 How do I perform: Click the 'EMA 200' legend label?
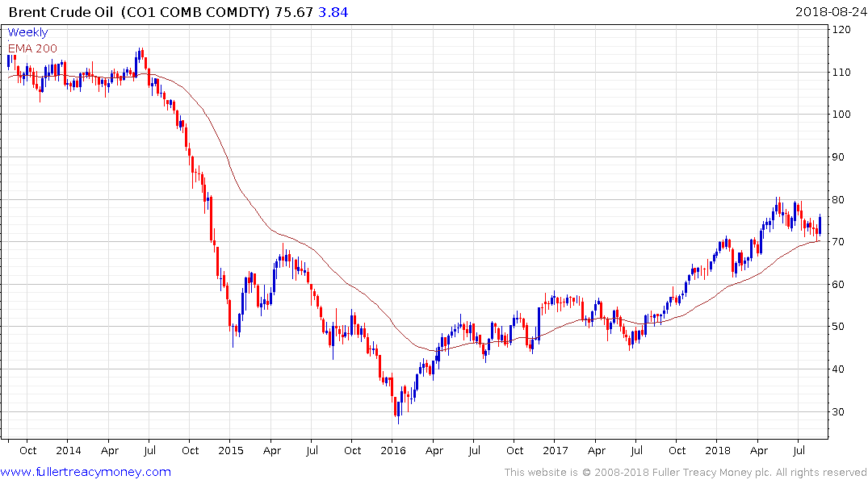pyautogui.click(x=32, y=48)
